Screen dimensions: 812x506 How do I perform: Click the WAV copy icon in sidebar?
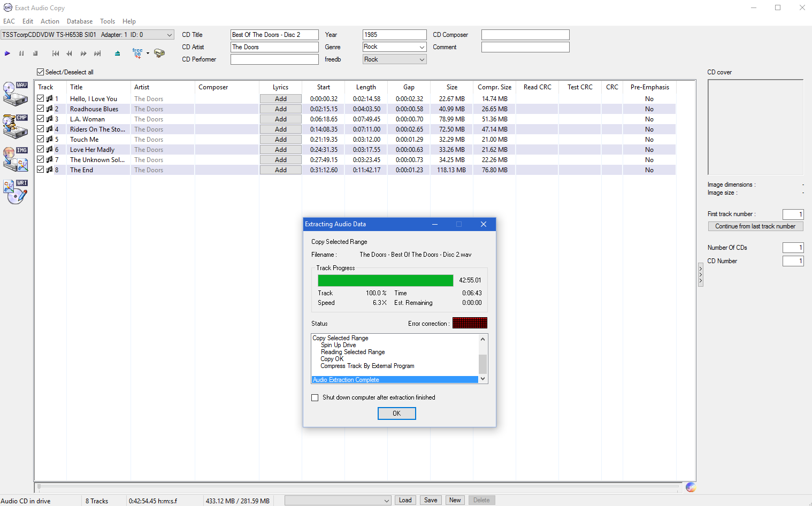(x=16, y=94)
